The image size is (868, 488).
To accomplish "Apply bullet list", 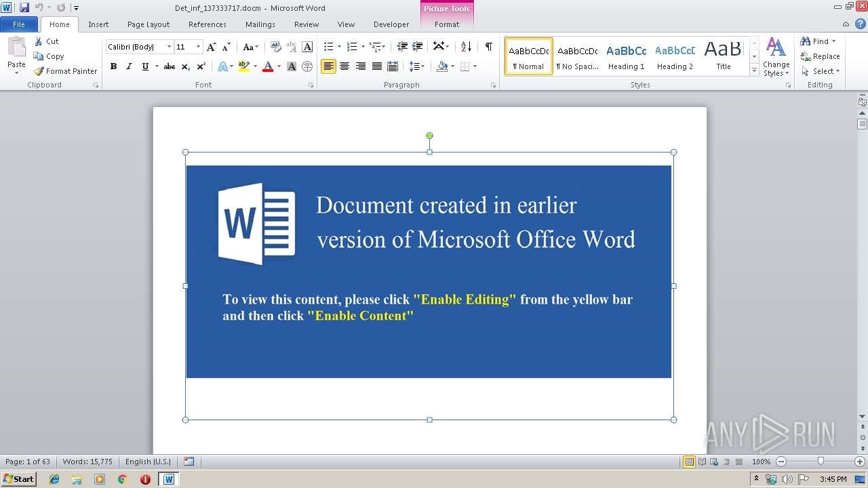I will coord(328,47).
